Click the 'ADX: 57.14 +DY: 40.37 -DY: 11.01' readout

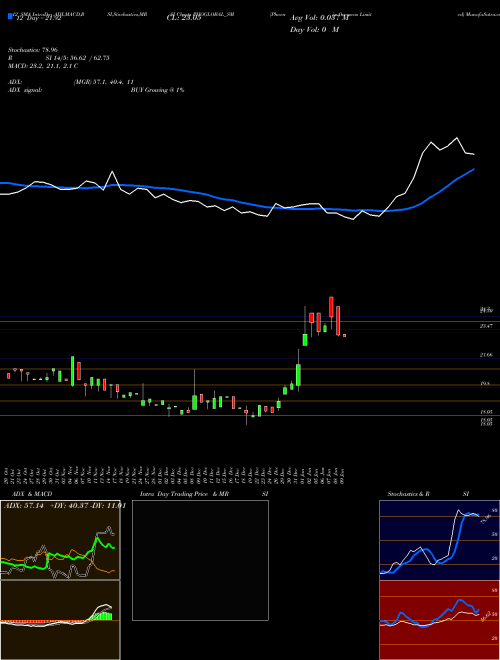coord(65,506)
